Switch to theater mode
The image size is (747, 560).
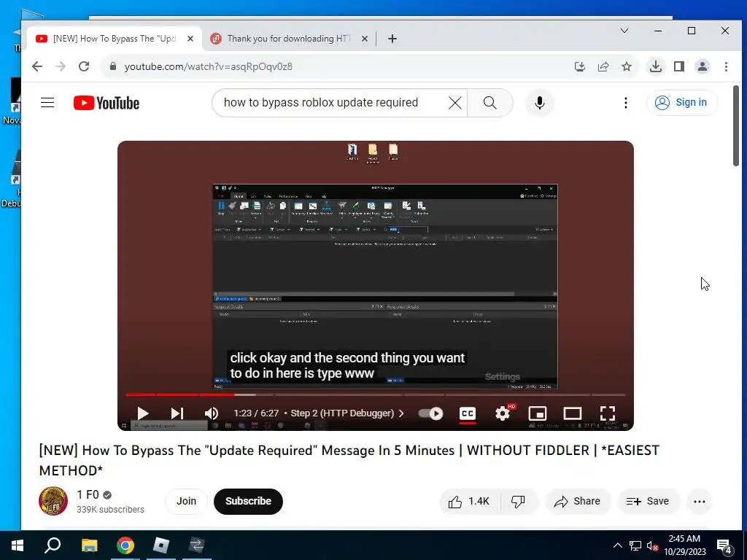tap(572, 413)
